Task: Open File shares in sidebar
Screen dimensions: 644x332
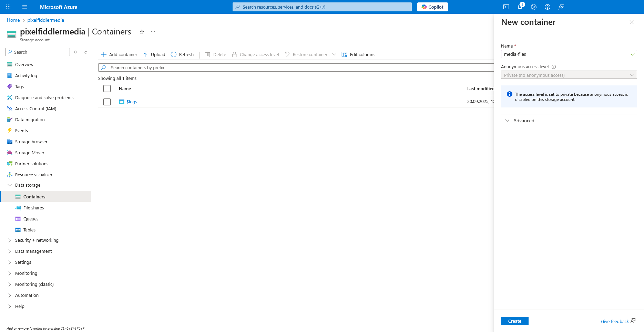Action: click(x=33, y=208)
